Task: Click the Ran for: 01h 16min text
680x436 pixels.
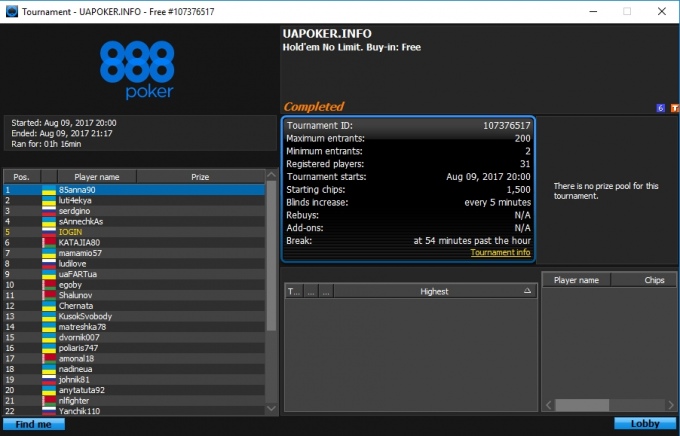Action: 46,144
